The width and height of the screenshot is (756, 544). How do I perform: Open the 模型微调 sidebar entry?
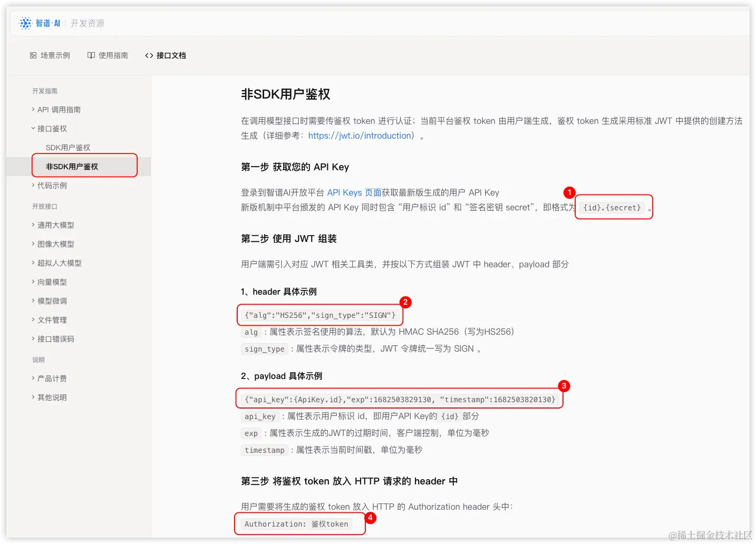(52, 301)
